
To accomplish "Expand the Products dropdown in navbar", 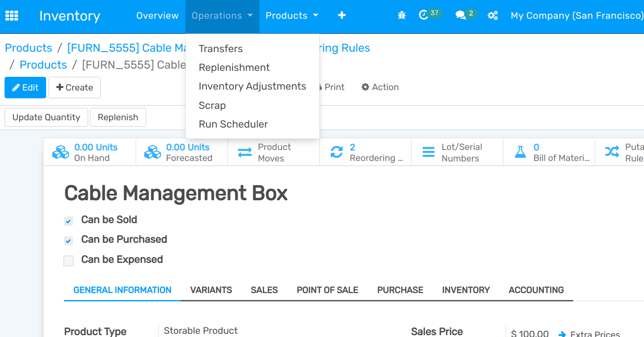I will [291, 16].
